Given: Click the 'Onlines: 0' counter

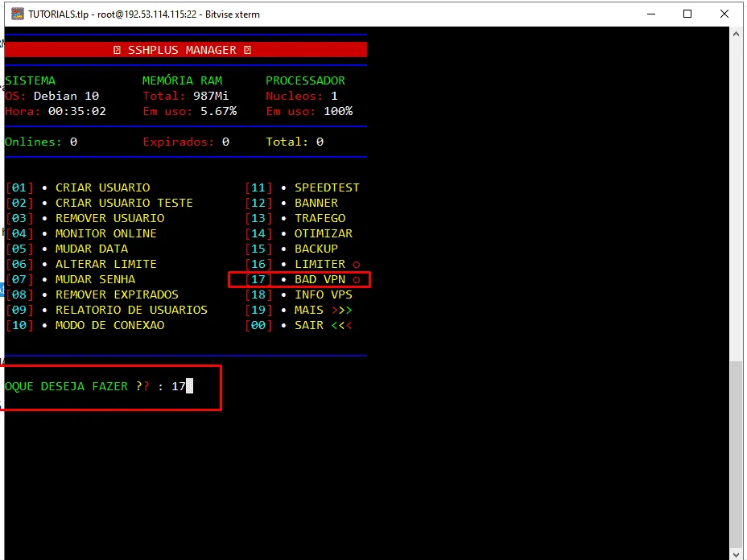Looking at the screenshot, I should tap(41, 142).
